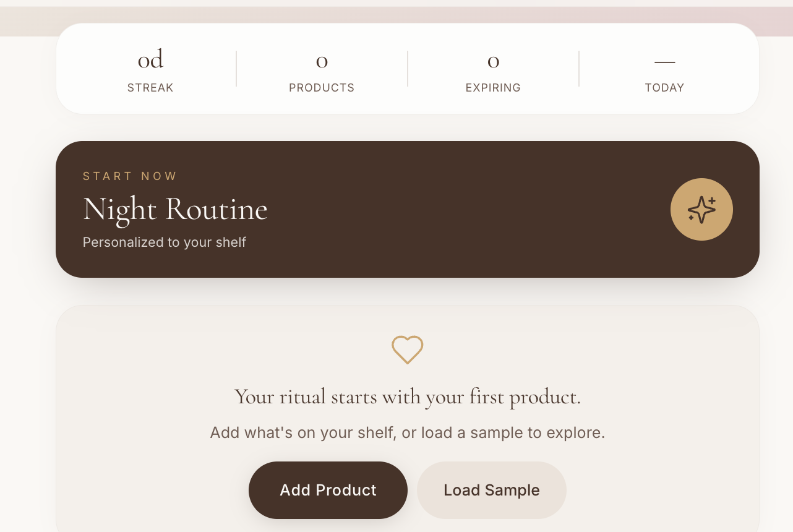Click the heart icon above the ritual message

(408, 350)
